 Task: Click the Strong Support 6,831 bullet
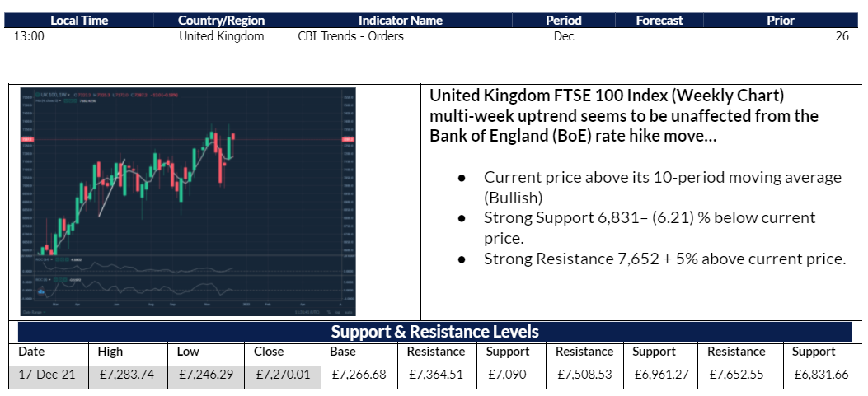point(650,228)
